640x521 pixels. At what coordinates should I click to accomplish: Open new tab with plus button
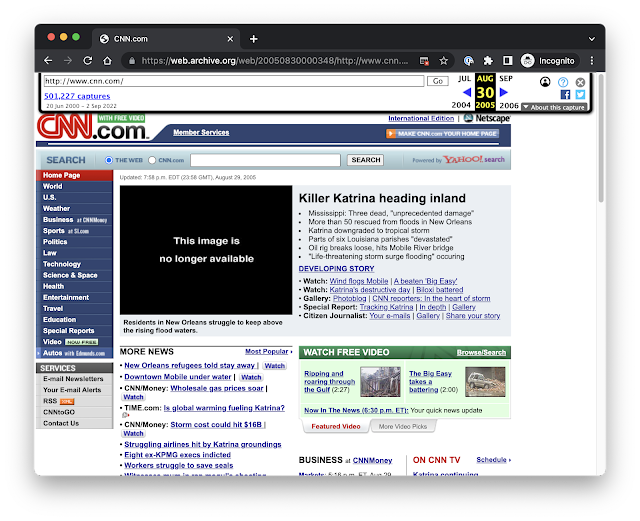pyautogui.click(x=253, y=39)
